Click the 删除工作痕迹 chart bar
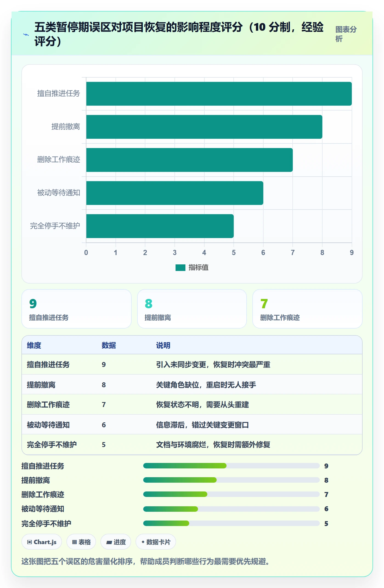Image resolution: width=384 pixels, height=588 pixels. pos(190,160)
